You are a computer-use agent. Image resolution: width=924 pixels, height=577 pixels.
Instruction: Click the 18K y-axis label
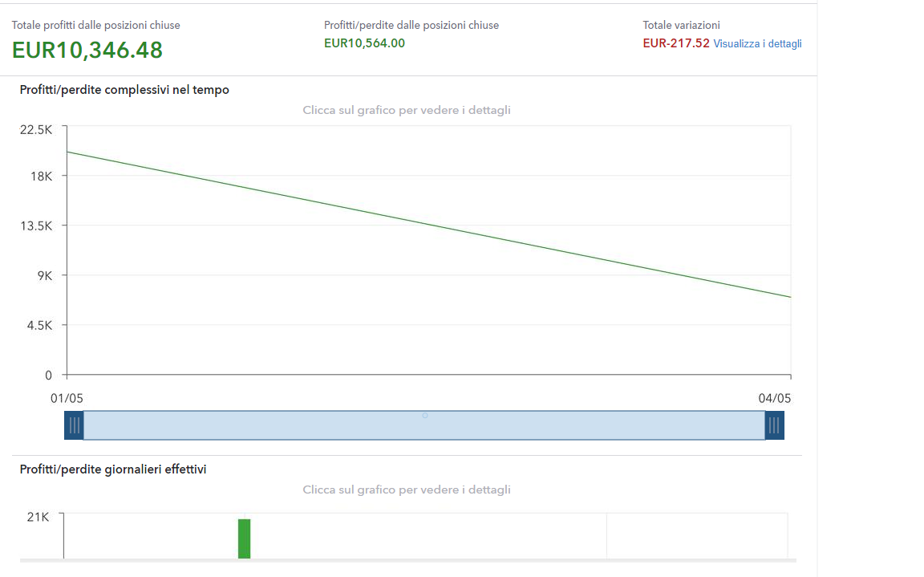pos(41,177)
